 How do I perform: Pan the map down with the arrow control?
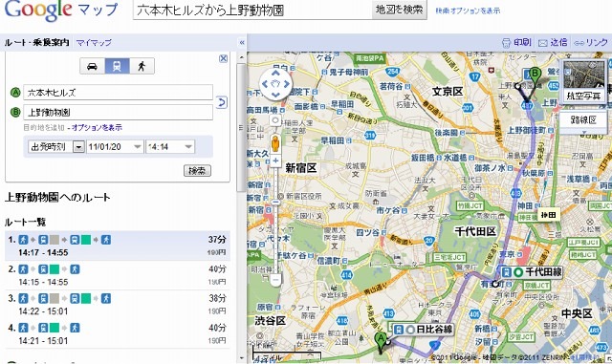275,95
